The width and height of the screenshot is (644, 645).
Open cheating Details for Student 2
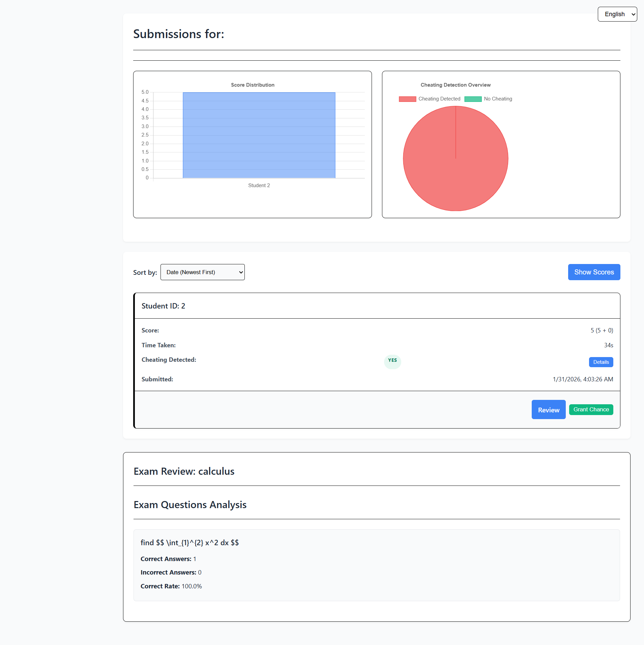[601, 362]
